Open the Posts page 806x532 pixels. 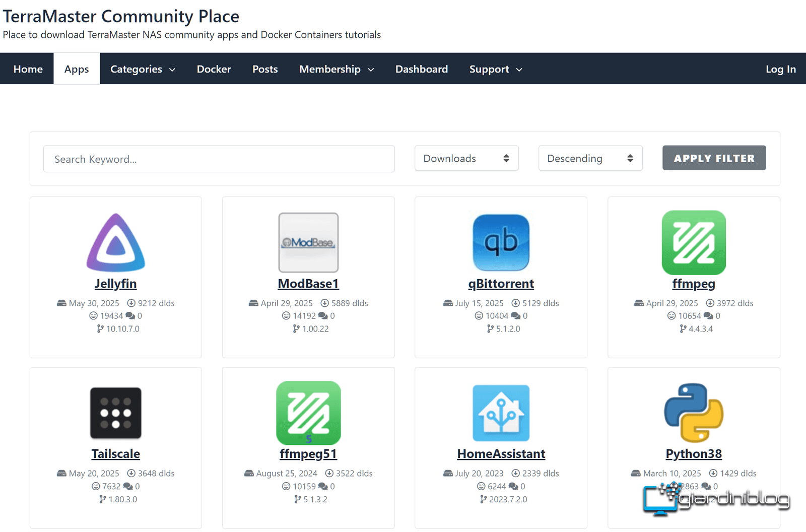tap(265, 69)
